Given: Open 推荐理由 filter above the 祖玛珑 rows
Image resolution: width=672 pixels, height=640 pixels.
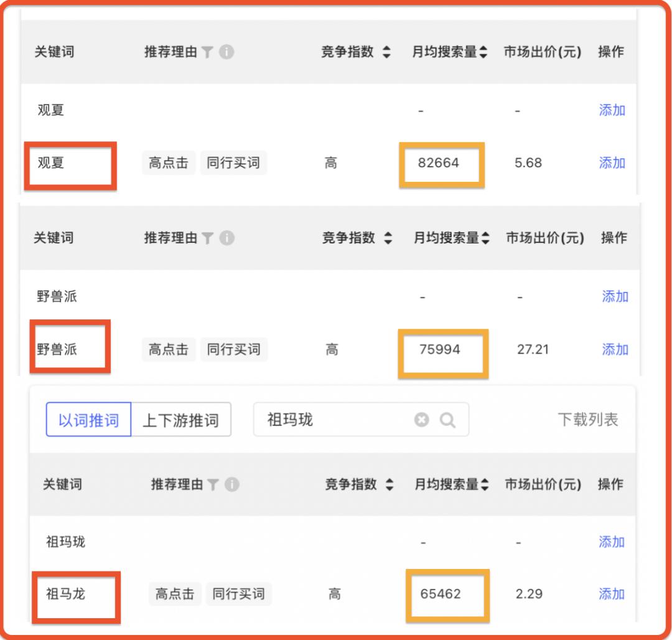Looking at the screenshot, I should pos(213,484).
